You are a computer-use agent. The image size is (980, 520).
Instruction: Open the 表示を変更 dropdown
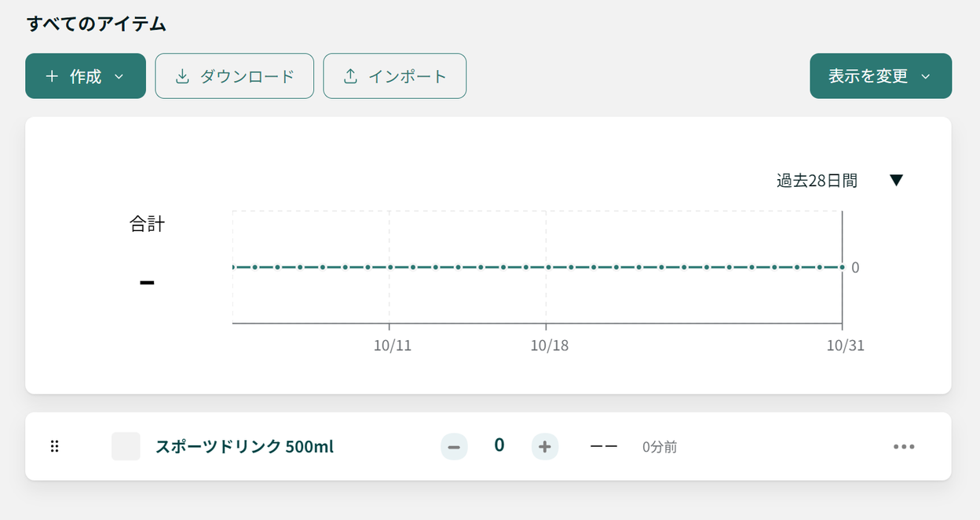coord(880,76)
